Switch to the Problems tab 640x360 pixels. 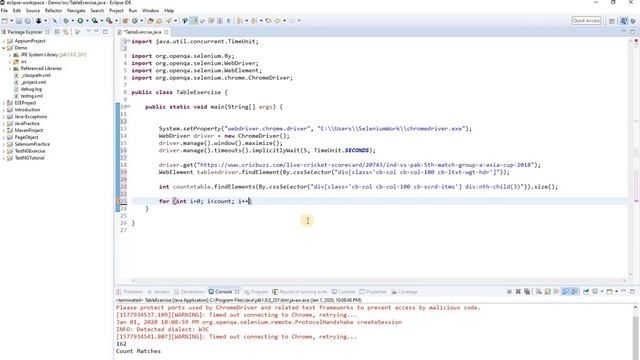[x=130, y=292]
